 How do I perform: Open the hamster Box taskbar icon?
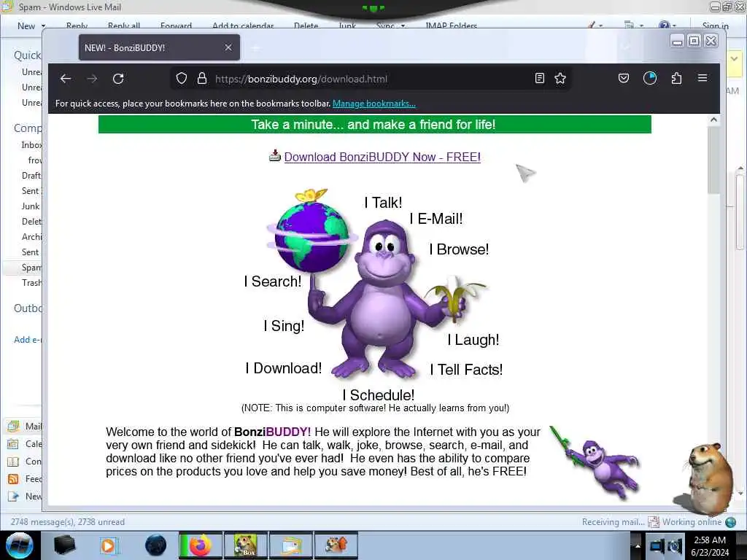(x=246, y=545)
